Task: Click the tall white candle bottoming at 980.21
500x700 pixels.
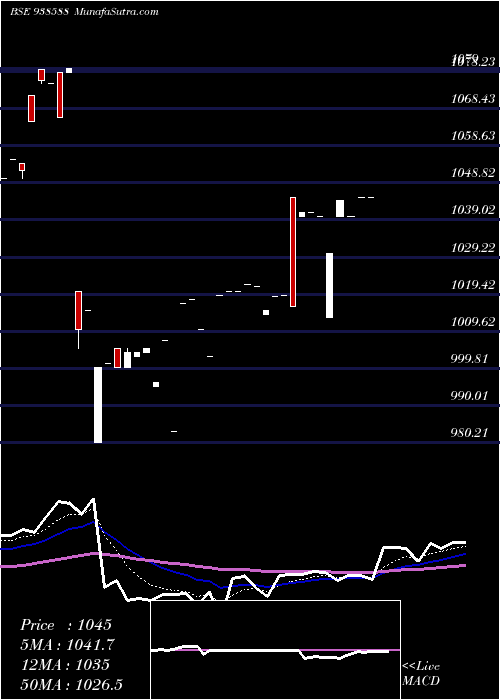Action: [x=98, y=405]
